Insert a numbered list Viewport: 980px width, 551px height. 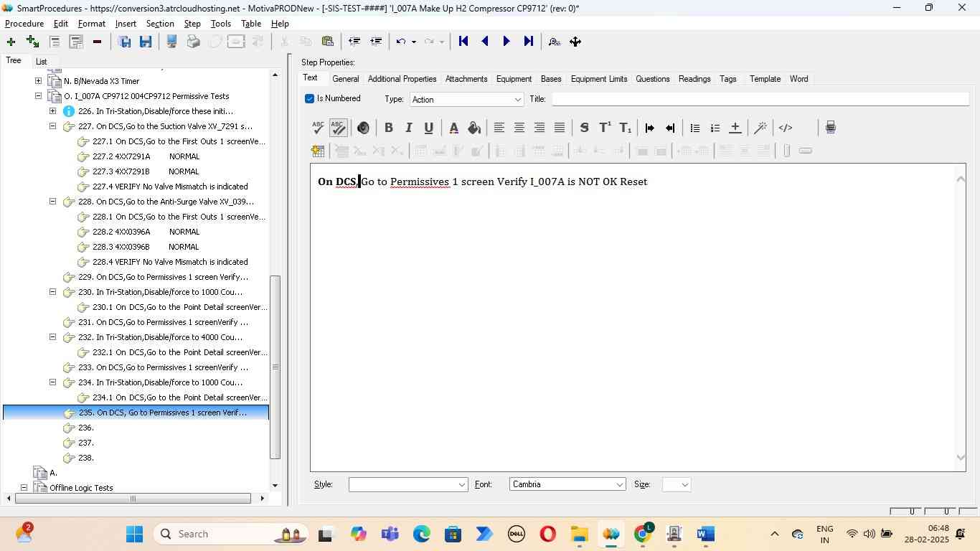tap(715, 128)
